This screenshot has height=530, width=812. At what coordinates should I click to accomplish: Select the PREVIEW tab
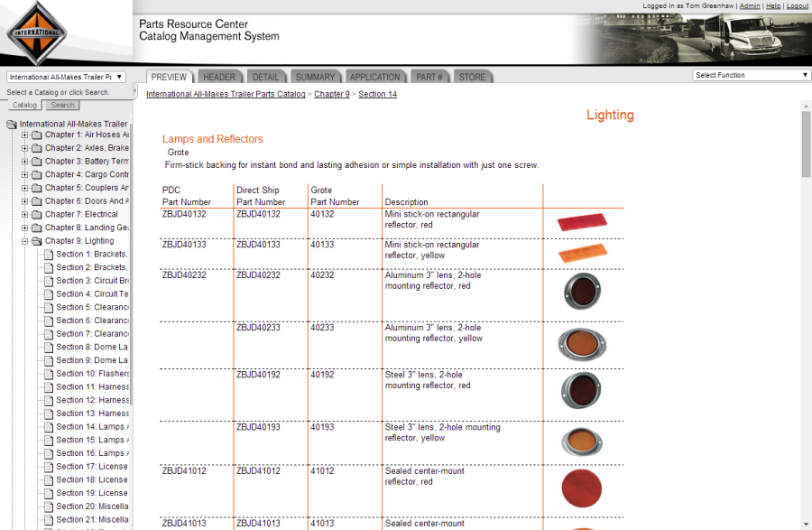click(169, 77)
